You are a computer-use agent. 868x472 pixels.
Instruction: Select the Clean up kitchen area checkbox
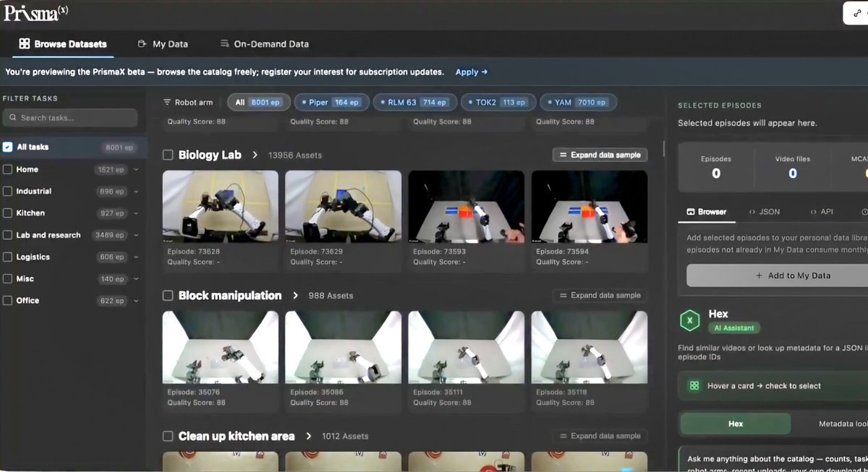(x=168, y=436)
